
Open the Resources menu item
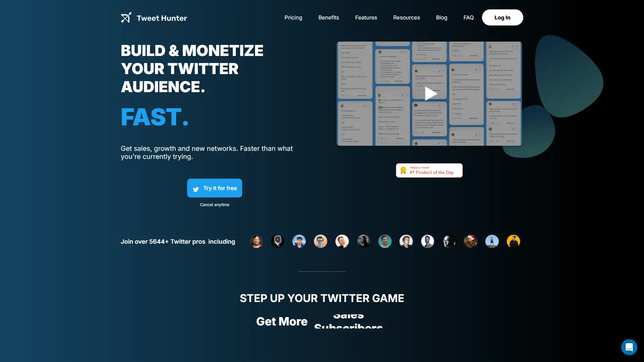point(407,17)
